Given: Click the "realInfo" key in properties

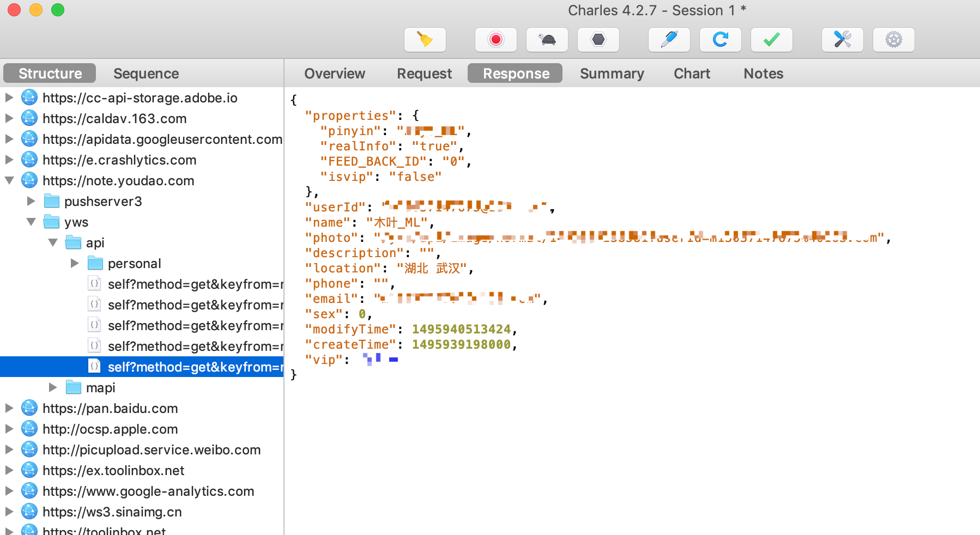Looking at the screenshot, I should click(358, 146).
